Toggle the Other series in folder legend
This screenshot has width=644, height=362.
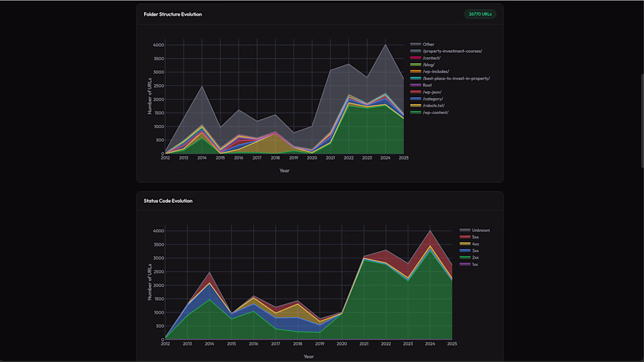coord(422,45)
